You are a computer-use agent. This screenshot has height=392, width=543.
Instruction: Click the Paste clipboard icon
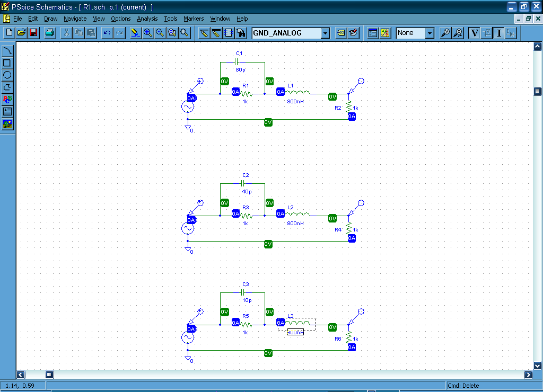[91, 33]
